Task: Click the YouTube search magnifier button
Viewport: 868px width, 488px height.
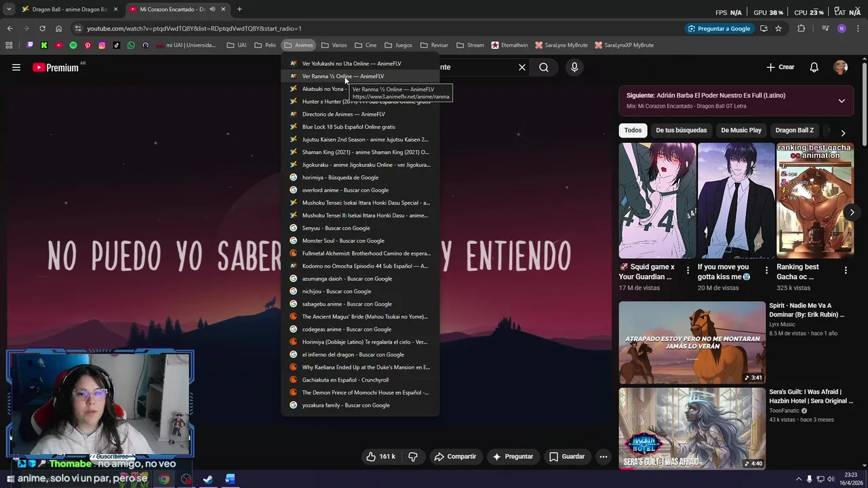Action: (544, 67)
